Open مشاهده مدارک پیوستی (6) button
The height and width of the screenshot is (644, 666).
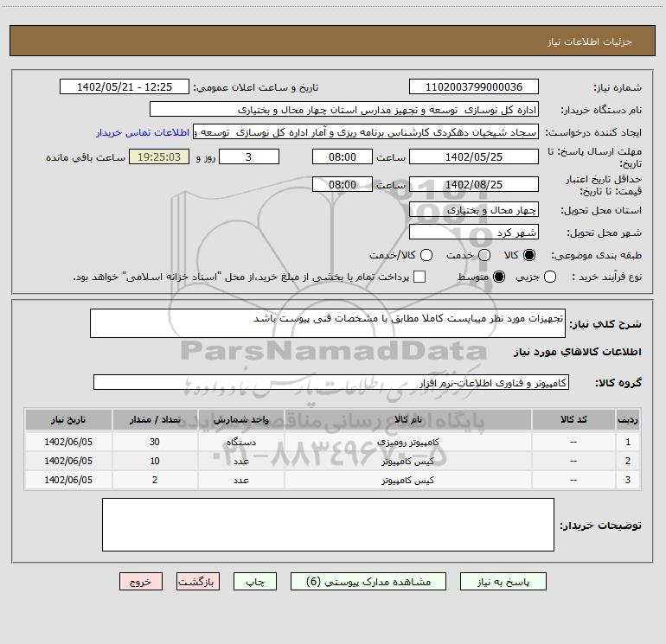tap(368, 582)
